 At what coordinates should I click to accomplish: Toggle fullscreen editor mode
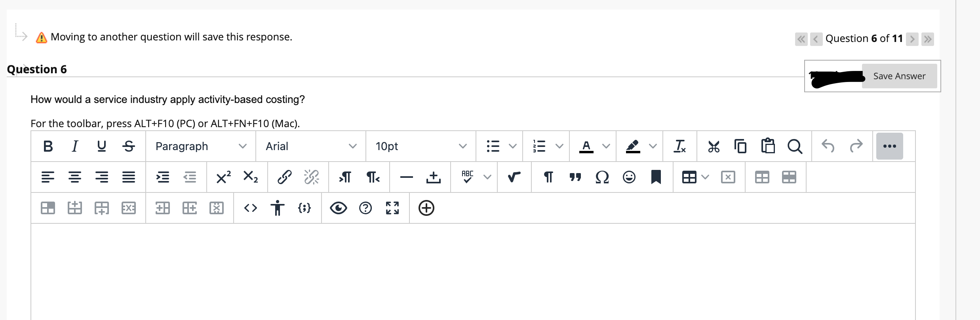[392, 208]
